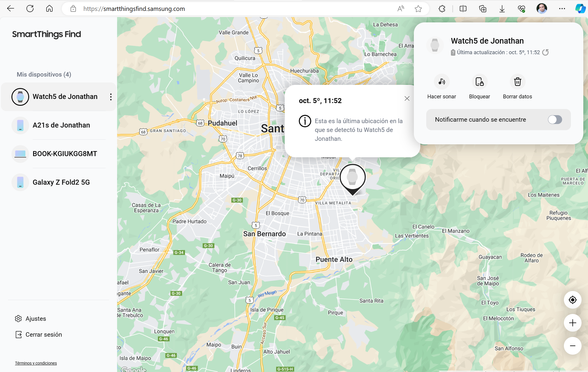588x372 pixels.
Task: Click the A21s phone icon
Action: coord(20,125)
